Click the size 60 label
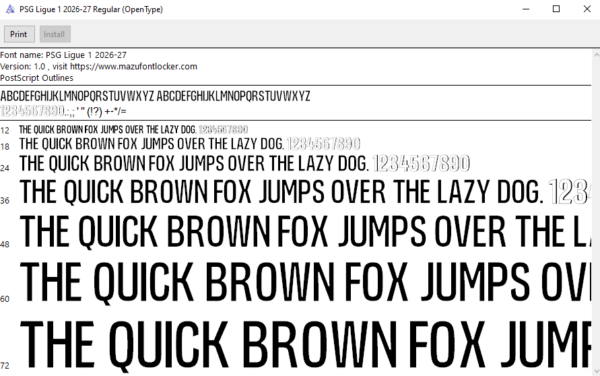 coord(5,299)
